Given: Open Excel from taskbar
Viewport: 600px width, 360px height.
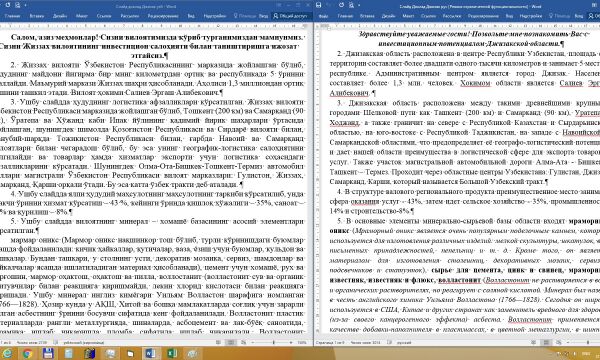Looking at the screenshot, I should tap(172, 353).
